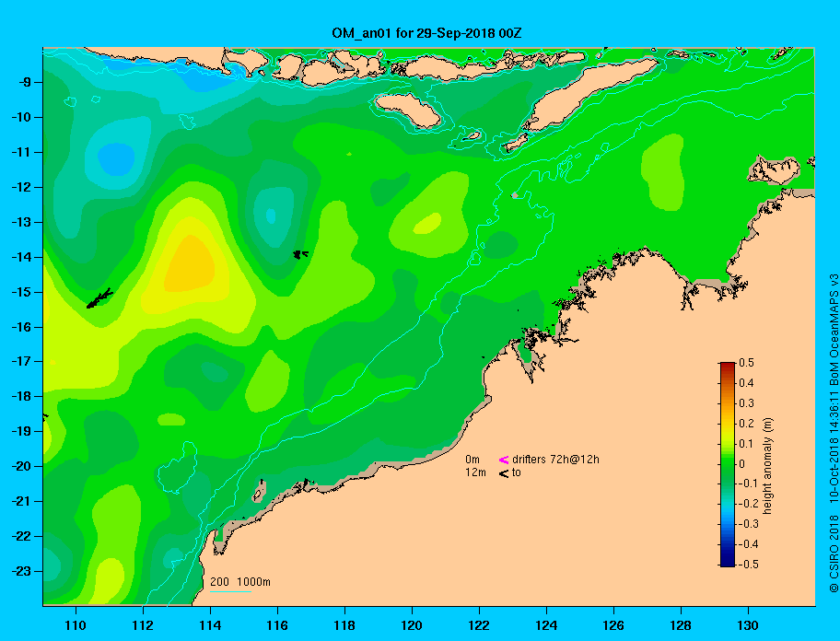Image resolution: width=840 pixels, height=641 pixels.
Task: Click the black drifter marker near 116.7E, 14S
Action: point(300,254)
